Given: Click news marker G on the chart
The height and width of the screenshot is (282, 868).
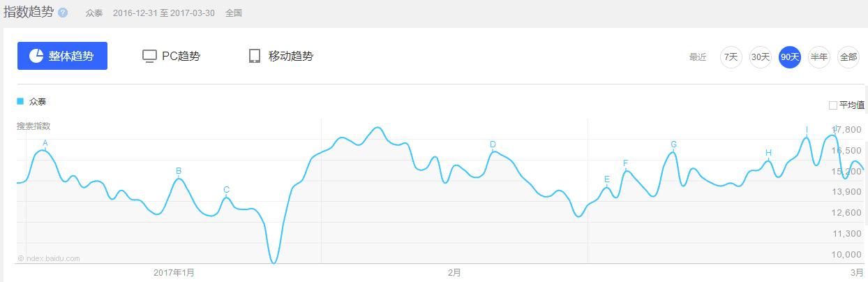Looking at the screenshot, I should pos(673,144).
